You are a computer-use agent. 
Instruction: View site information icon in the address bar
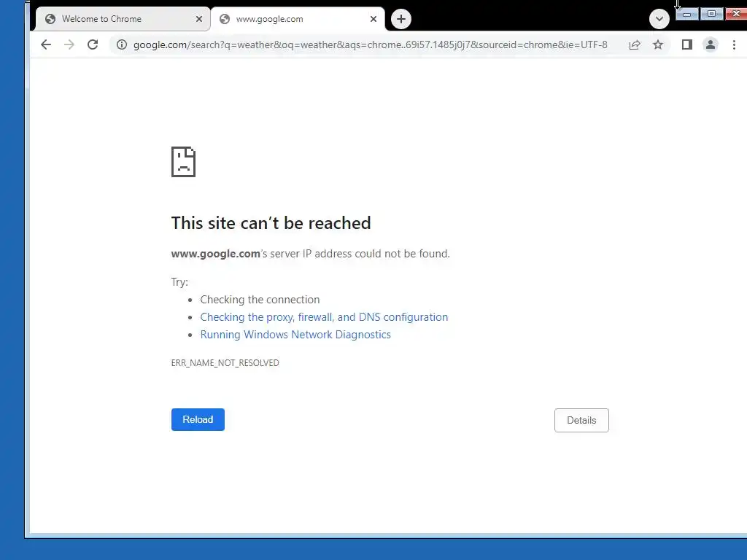point(122,44)
